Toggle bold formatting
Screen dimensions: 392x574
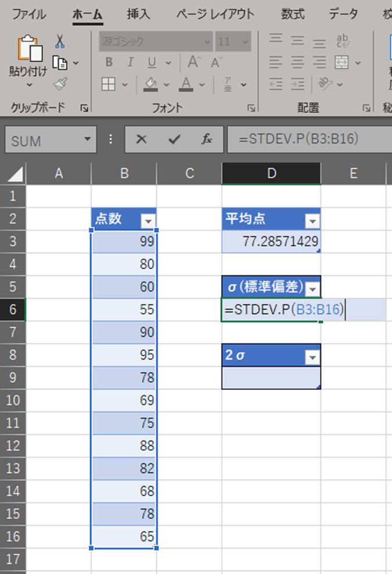tap(109, 63)
